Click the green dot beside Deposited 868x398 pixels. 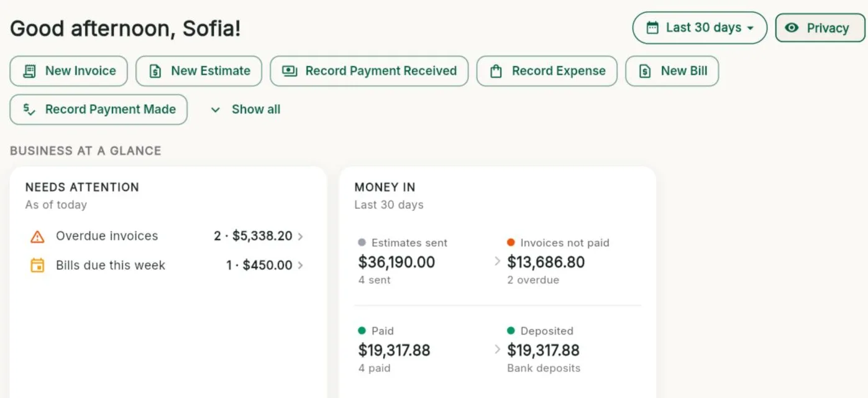(x=511, y=331)
